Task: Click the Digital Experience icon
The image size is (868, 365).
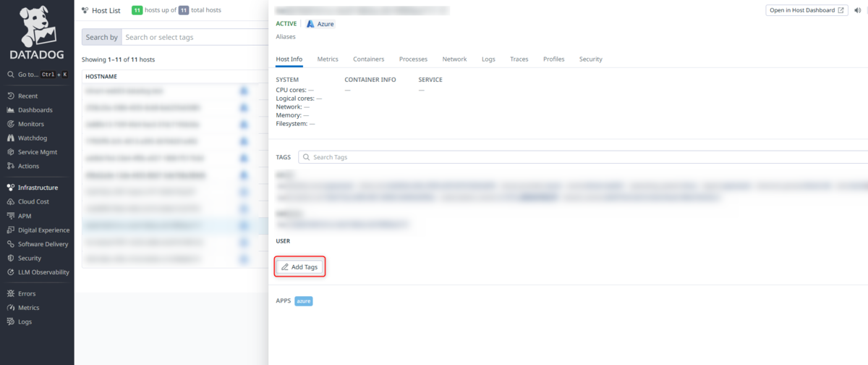Action: point(10,230)
